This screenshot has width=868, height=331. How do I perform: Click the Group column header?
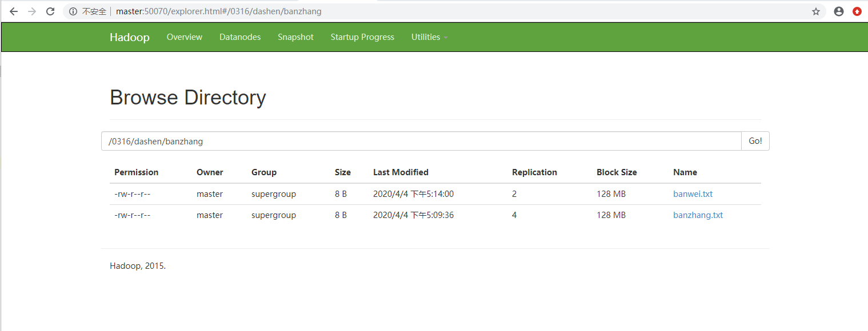264,172
